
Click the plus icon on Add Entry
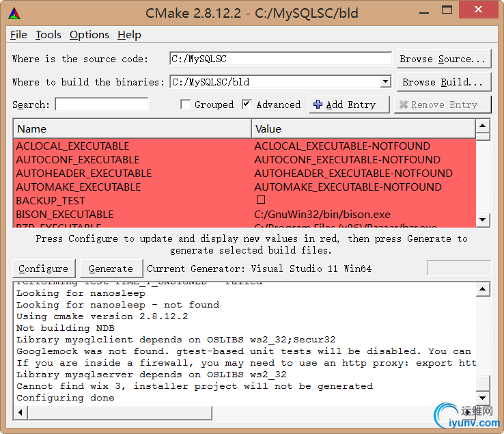pyautogui.click(x=318, y=105)
